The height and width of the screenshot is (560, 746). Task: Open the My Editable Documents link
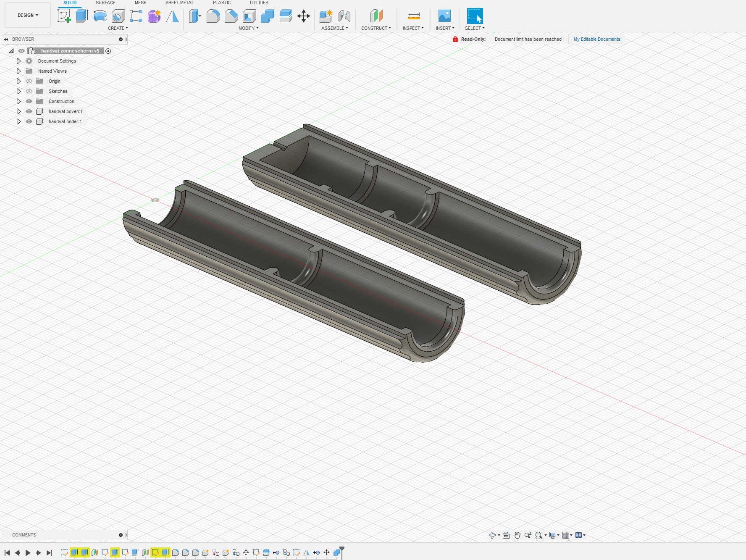597,39
